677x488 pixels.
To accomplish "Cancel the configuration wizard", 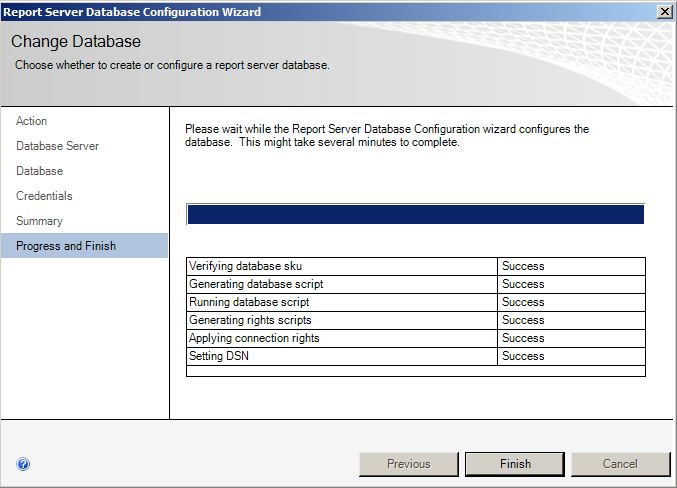I will pos(620,464).
